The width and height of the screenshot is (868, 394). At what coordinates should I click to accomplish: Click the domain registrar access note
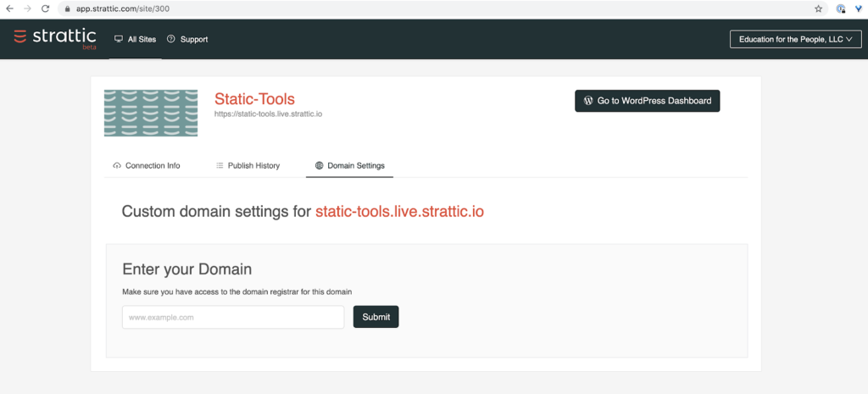[237, 291]
